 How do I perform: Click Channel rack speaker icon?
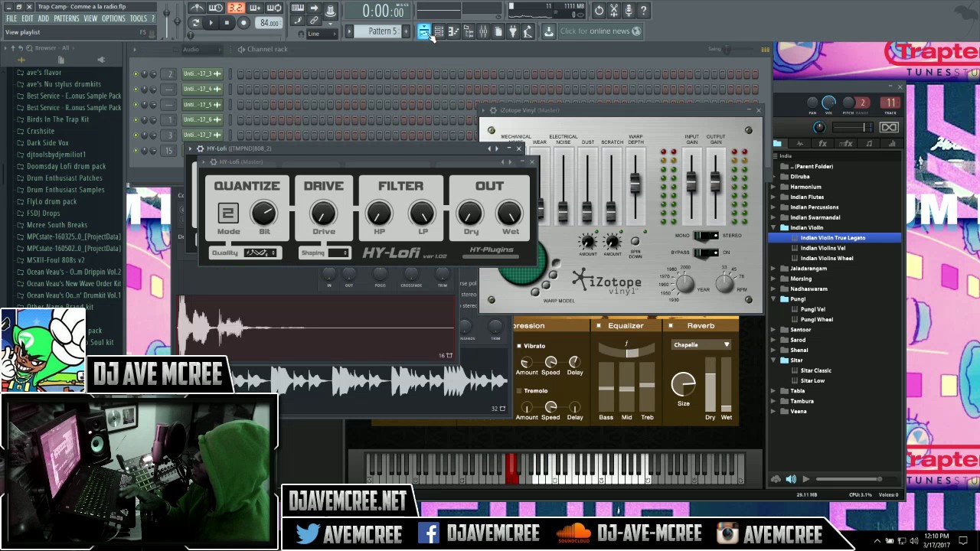tap(240, 49)
